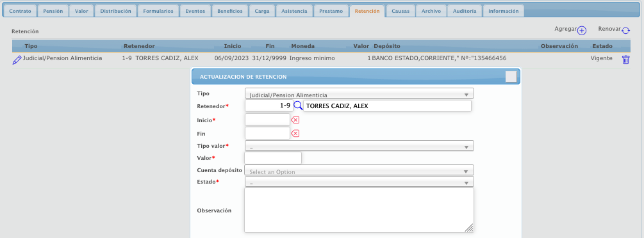This screenshot has height=238, width=644.
Task: Click the Agregar plus icon
Action: pyautogui.click(x=582, y=31)
